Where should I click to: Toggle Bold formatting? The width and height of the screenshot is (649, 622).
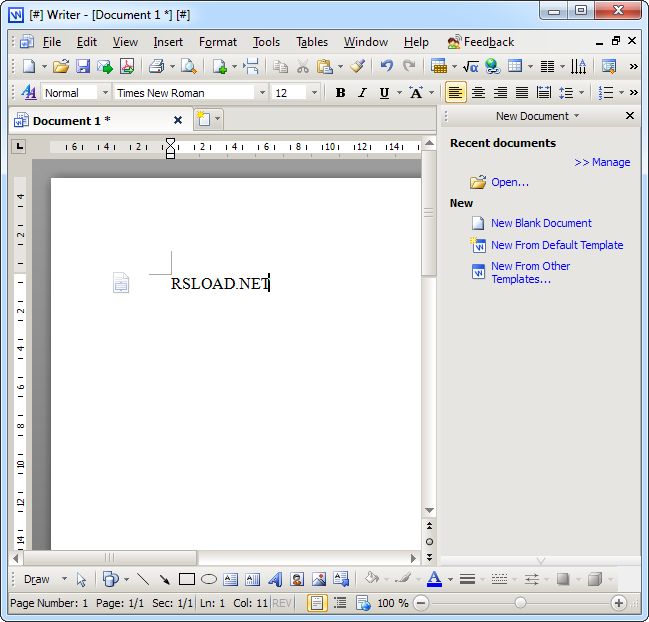[340, 93]
